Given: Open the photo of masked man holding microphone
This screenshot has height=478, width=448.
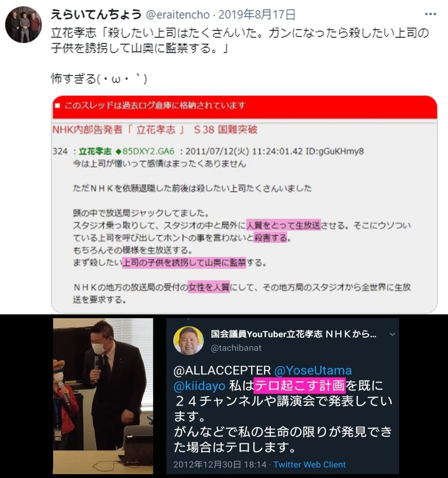Looking at the screenshot, I should click(x=103, y=396).
